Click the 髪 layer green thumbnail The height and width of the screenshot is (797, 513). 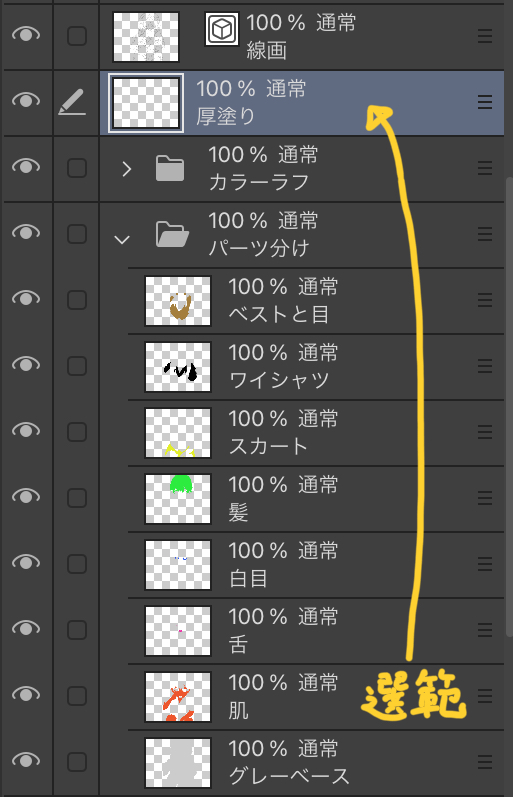(x=178, y=499)
